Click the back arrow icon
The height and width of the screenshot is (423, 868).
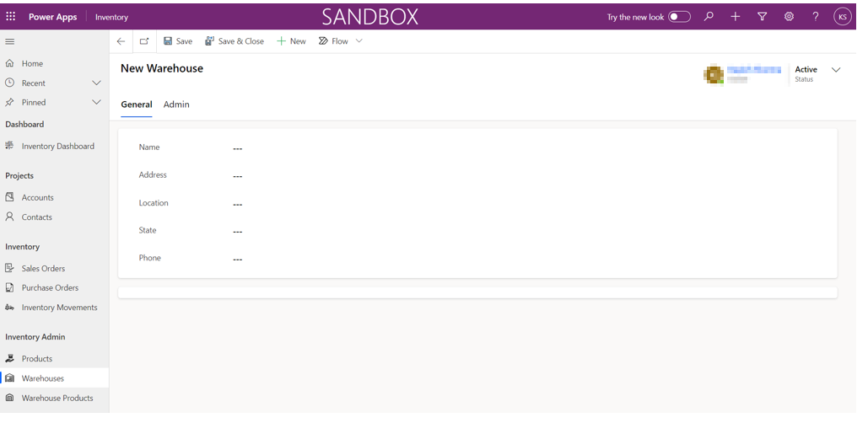click(x=121, y=41)
